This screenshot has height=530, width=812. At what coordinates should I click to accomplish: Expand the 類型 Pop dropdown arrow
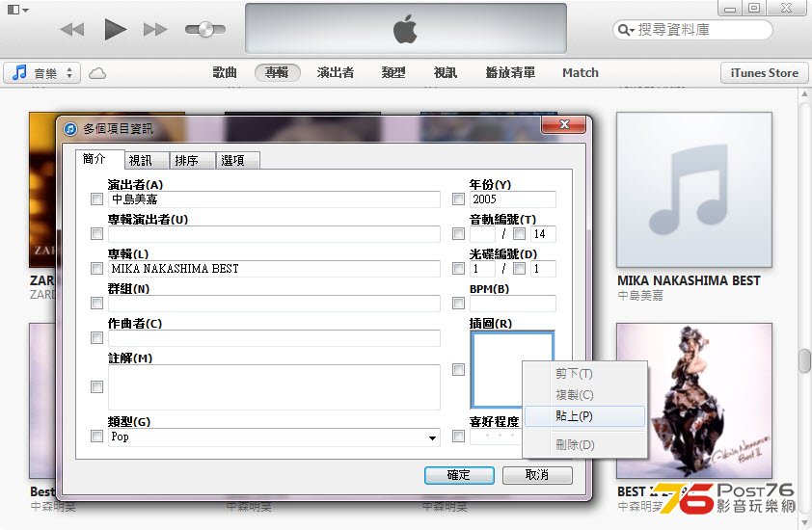432,437
